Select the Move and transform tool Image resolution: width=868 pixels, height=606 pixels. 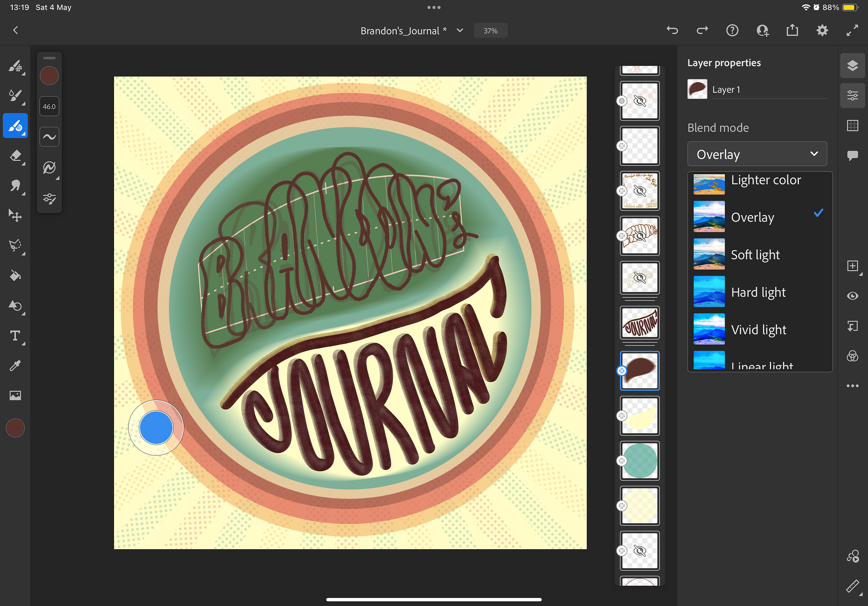pyautogui.click(x=15, y=216)
